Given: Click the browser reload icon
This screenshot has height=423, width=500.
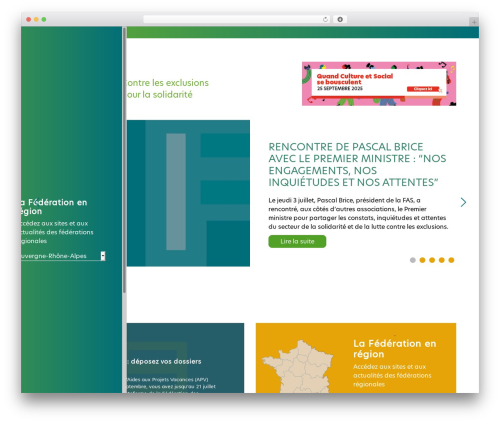Looking at the screenshot, I should [325, 19].
